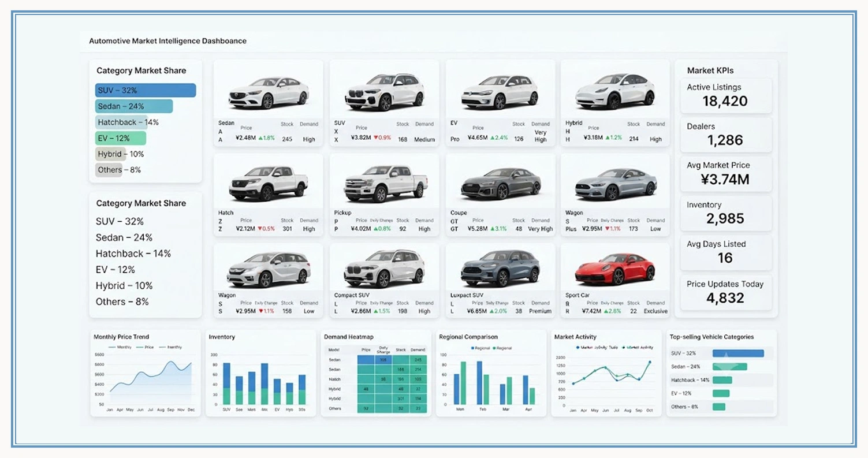Click the EV bar in the Inventory chart

[x=277, y=392]
